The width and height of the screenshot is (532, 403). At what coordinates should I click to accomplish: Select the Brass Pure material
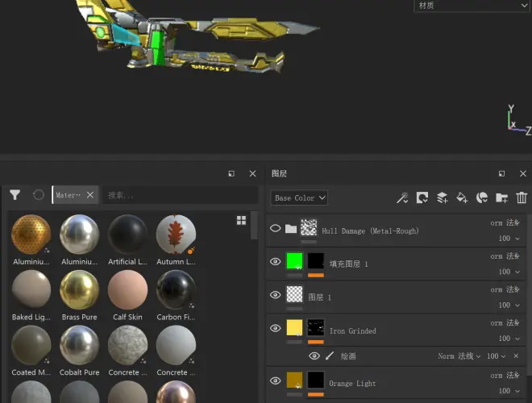[x=79, y=296]
